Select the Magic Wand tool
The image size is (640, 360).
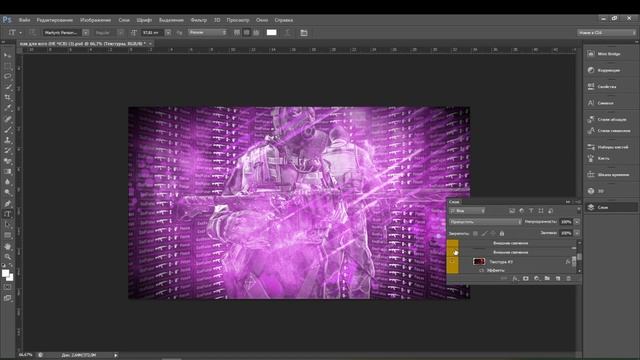pos(7,87)
